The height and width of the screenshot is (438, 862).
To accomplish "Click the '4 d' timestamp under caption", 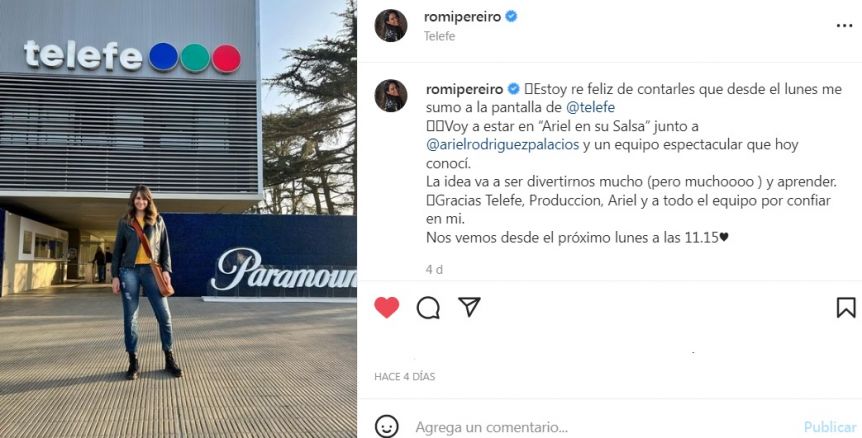I will click(x=434, y=269).
